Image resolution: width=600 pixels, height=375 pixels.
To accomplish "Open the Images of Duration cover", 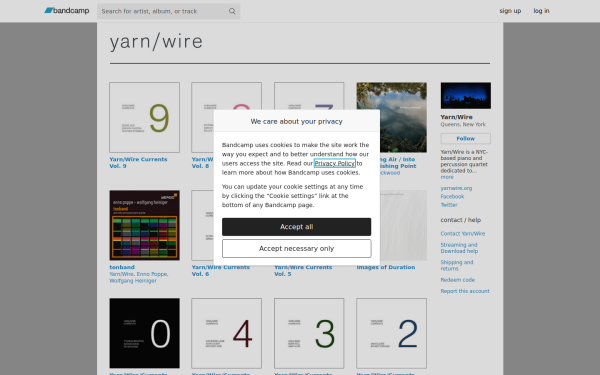I will pyautogui.click(x=403, y=225).
